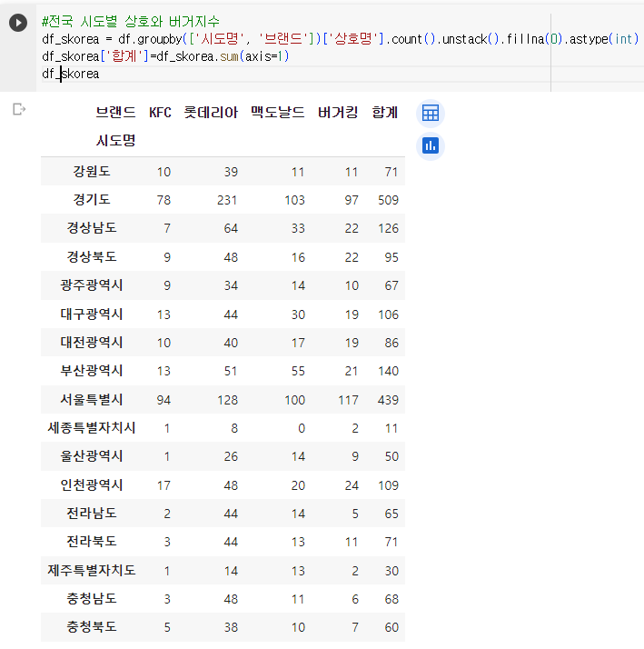Select the 세종특별자치시 맥도날드 value 0
This screenshot has width=644, height=649.
click(x=302, y=428)
